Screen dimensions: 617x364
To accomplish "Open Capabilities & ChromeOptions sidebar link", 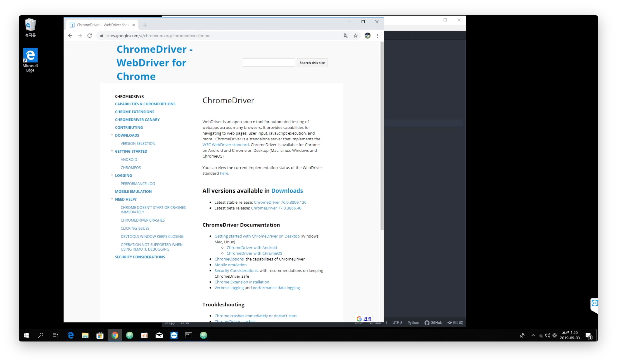I will coord(145,104).
